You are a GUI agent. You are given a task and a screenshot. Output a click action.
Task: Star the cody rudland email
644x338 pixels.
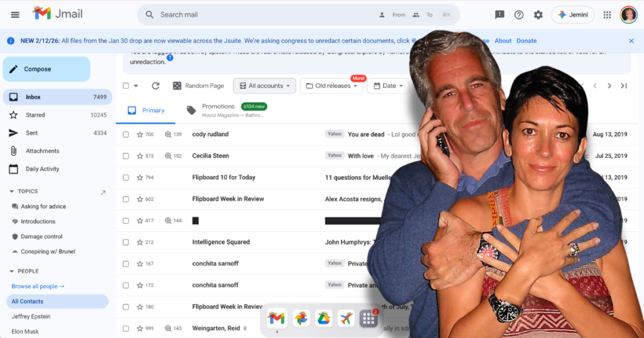(x=140, y=134)
